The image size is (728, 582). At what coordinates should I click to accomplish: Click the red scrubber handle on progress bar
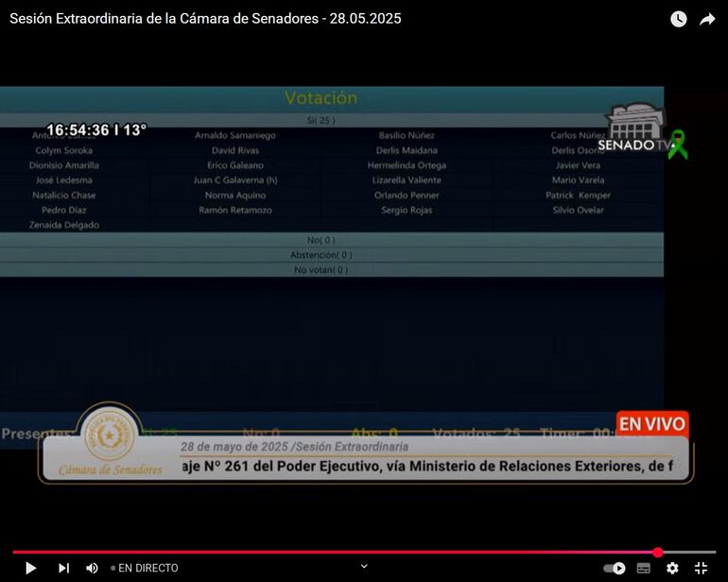coord(658,552)
